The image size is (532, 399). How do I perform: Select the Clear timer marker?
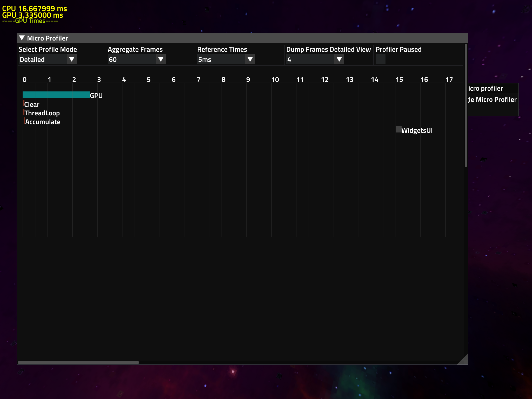[x=24, y=104]
